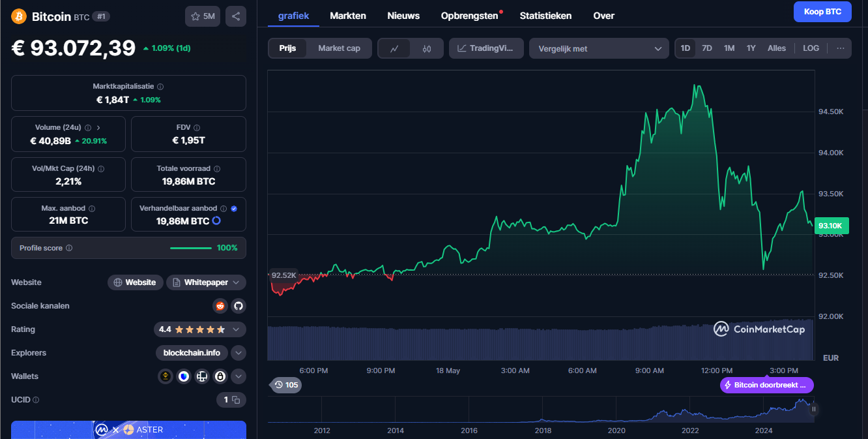Expand more Explorers chevron
This screenshot has height=439, width=868.
[239, 353]
